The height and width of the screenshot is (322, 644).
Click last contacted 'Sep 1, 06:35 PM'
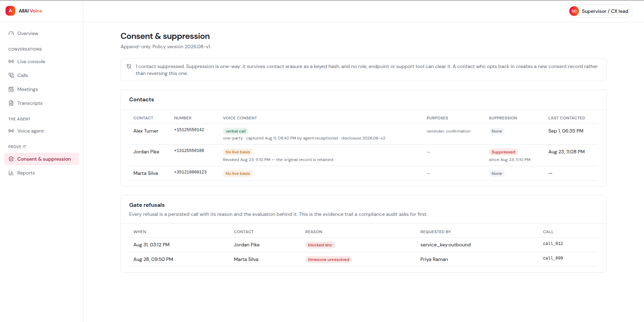[566, 131]
